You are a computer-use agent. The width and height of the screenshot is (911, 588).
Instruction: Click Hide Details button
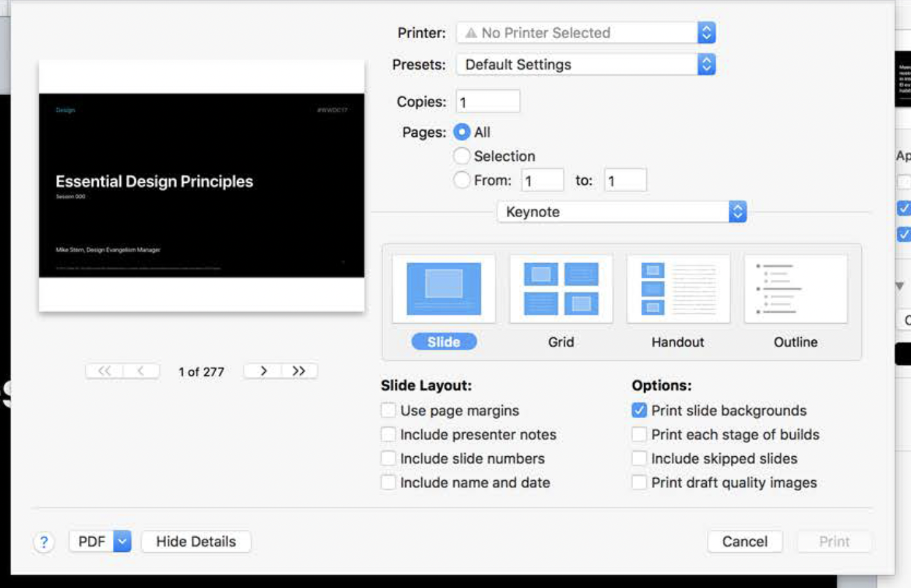(196, 541)
